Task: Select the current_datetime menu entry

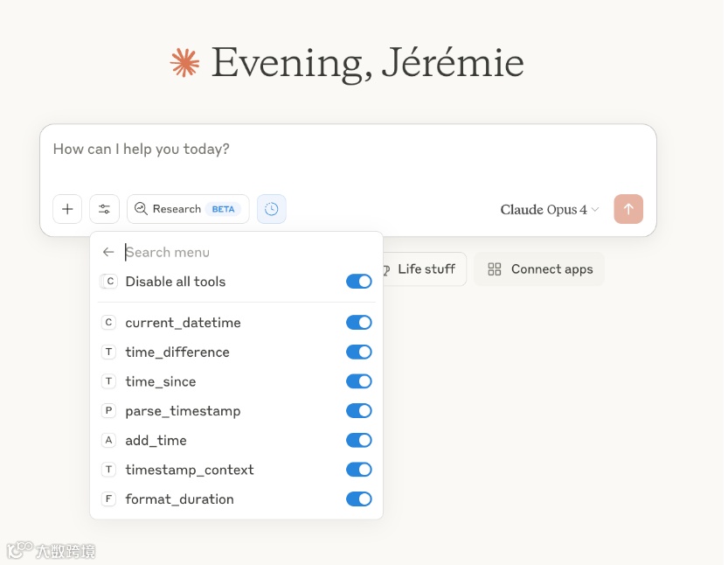Action: point(236,322)
